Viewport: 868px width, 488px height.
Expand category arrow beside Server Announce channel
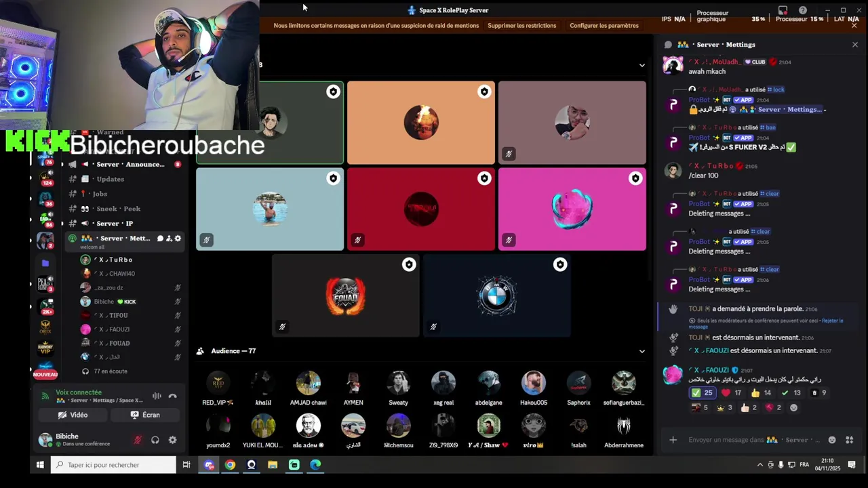(x=62, y=165)
